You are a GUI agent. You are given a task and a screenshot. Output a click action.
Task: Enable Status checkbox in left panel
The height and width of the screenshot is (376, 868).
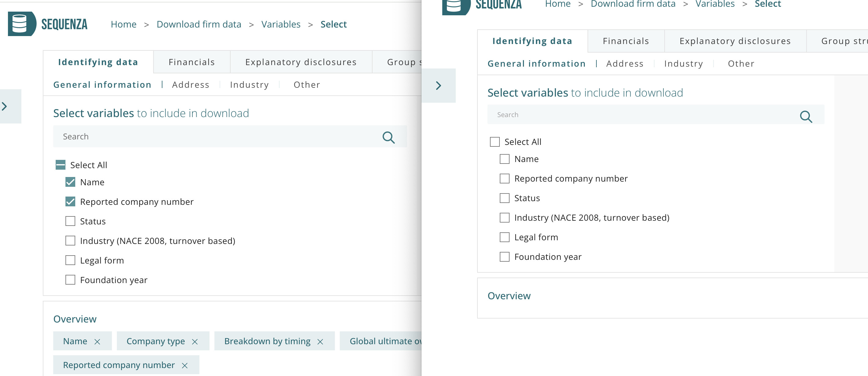[70, 221]
